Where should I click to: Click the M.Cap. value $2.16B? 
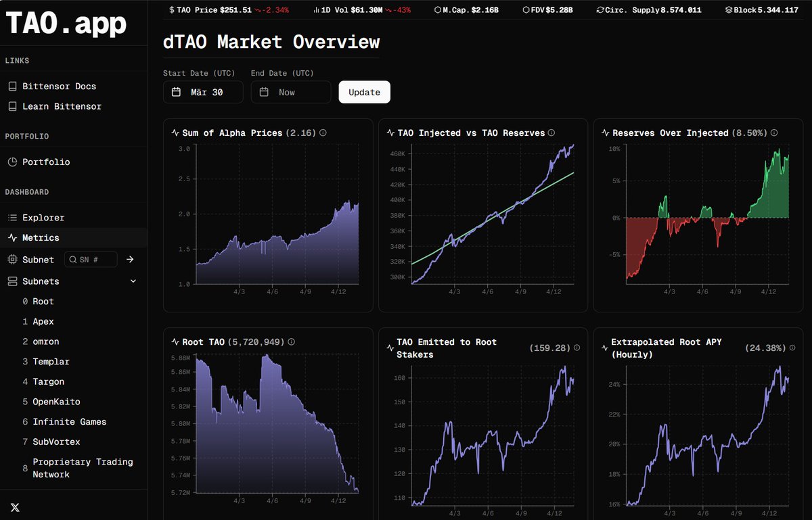pyautogui.click(x=486, y=10)
